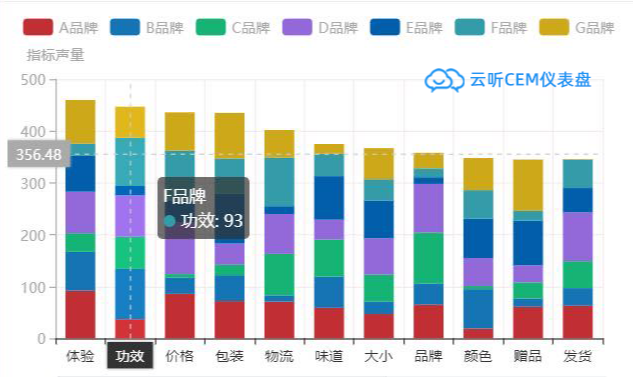Click the D品牌 purple legend swatch
633x377 pixels.
pos(297,27)
